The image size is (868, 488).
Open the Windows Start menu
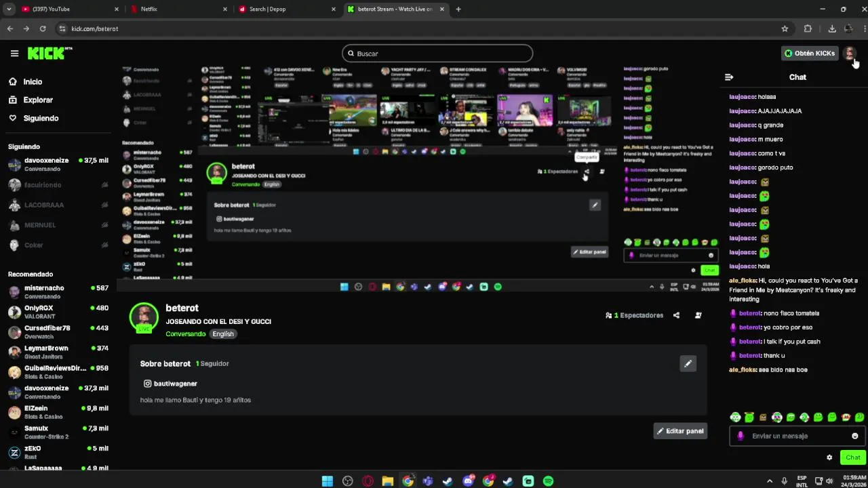328,481
